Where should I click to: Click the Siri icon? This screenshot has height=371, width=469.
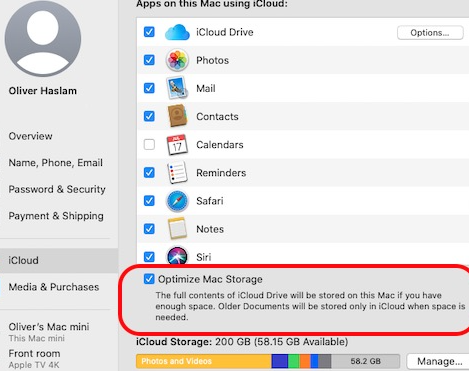(x=177, y=256)
